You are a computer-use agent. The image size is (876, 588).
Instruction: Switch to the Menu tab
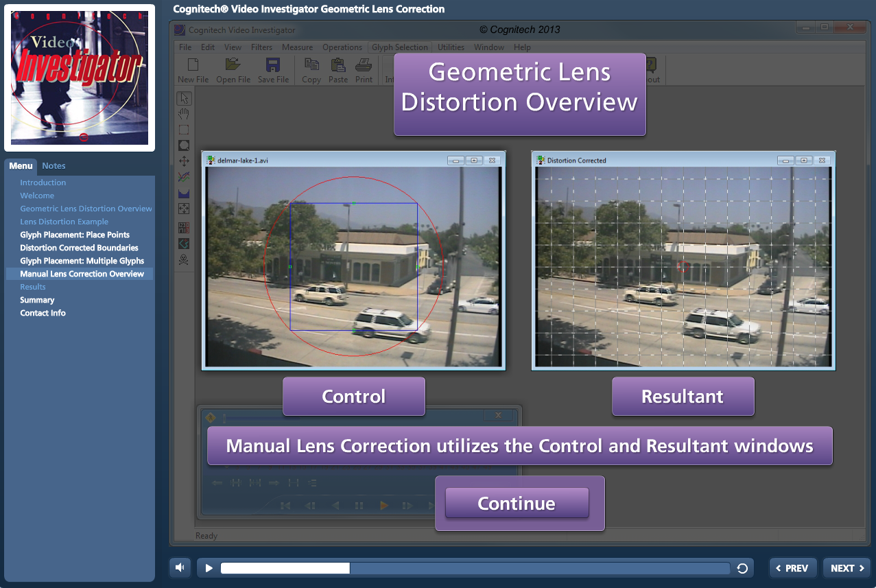click(21, 165)
